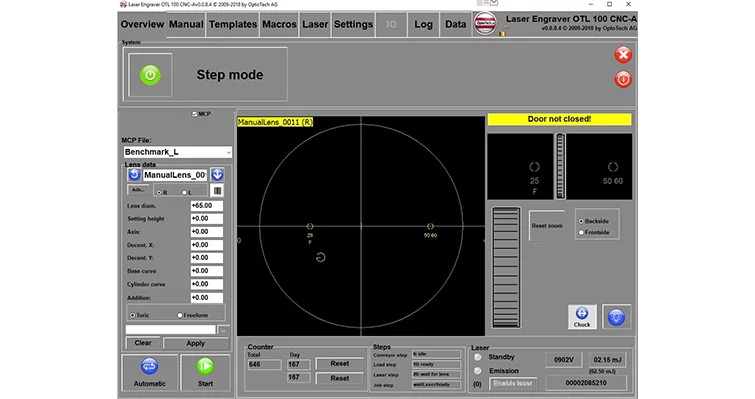Image resolution: width=755 pixels, height=399 pixels.
Task: Click the large vertical zoom slider
Action: [x=506, y=268]
